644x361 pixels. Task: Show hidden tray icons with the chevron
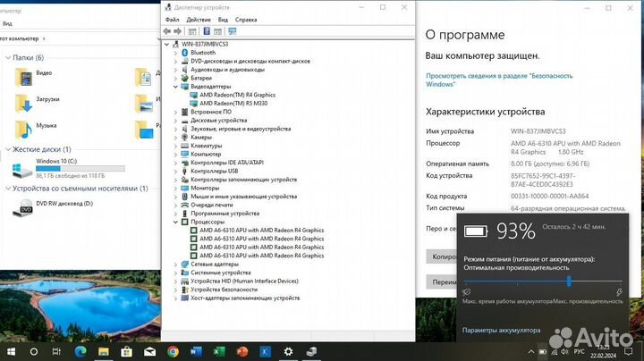pyautogui.click(x=531, y=352)
